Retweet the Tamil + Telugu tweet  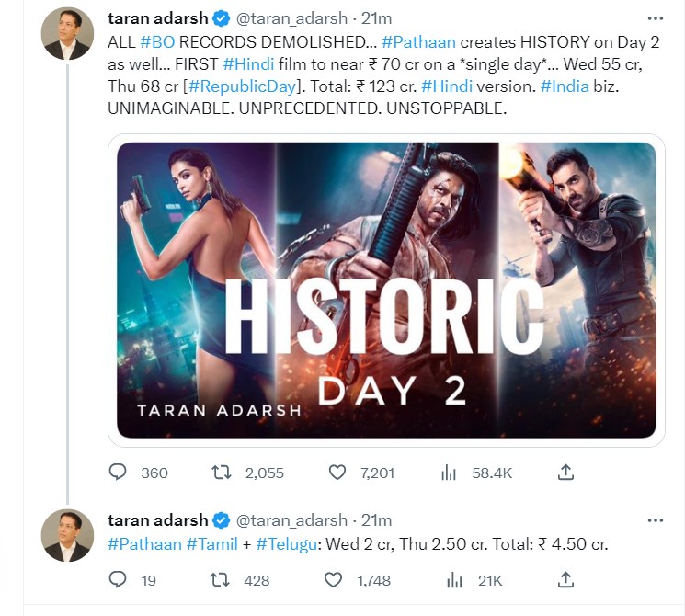pyautogui.click(x=222, y=580)
